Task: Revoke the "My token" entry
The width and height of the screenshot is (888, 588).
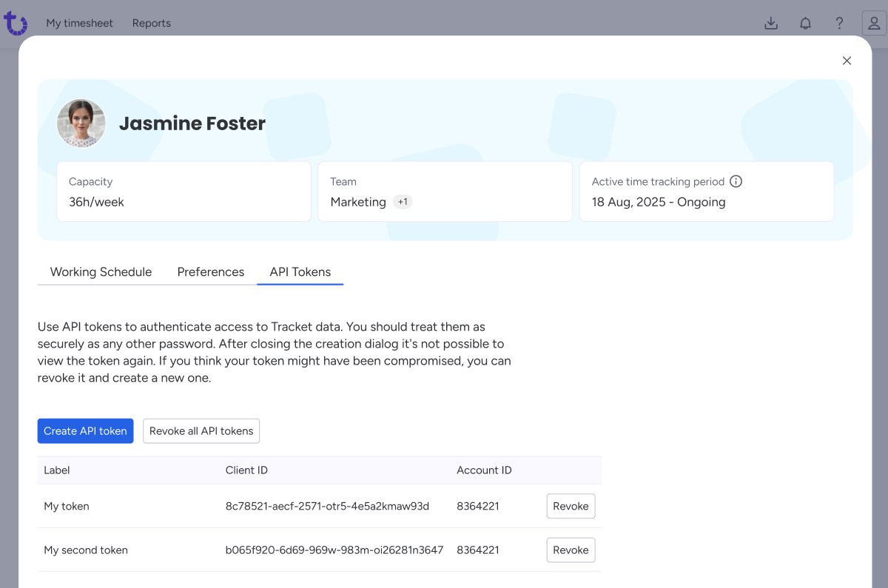Action: point(570,506)
